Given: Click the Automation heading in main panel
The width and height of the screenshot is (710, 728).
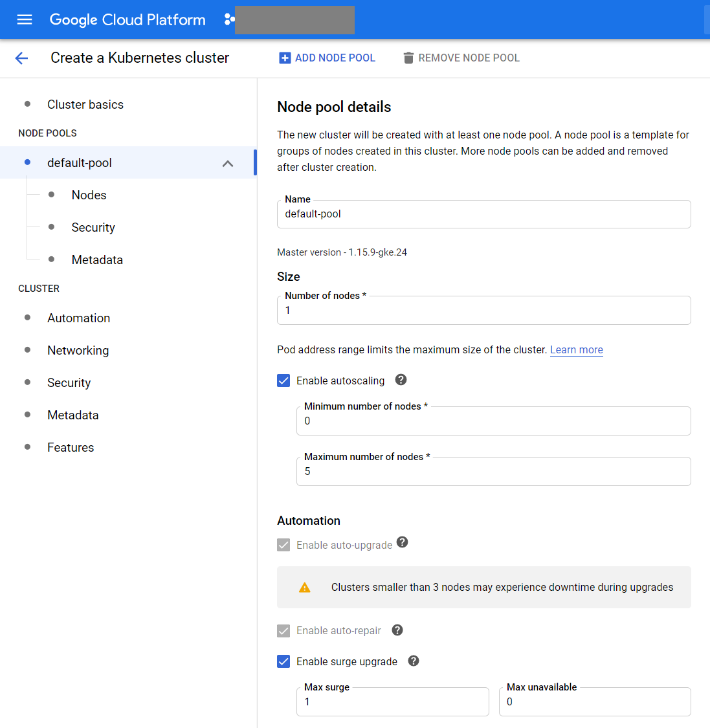Looking at the screenshot, I should pos(309,520).
